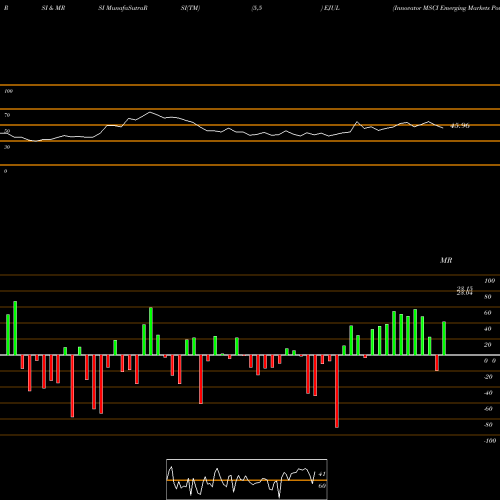500x500 pixels.
Task: Click the last green MR bar on right
Action: [444, 338]
